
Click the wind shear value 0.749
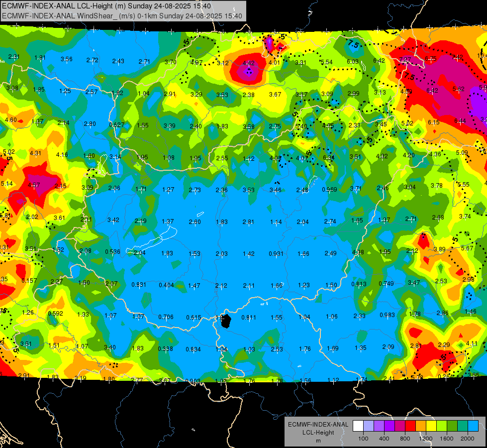[x=387, y=284]
